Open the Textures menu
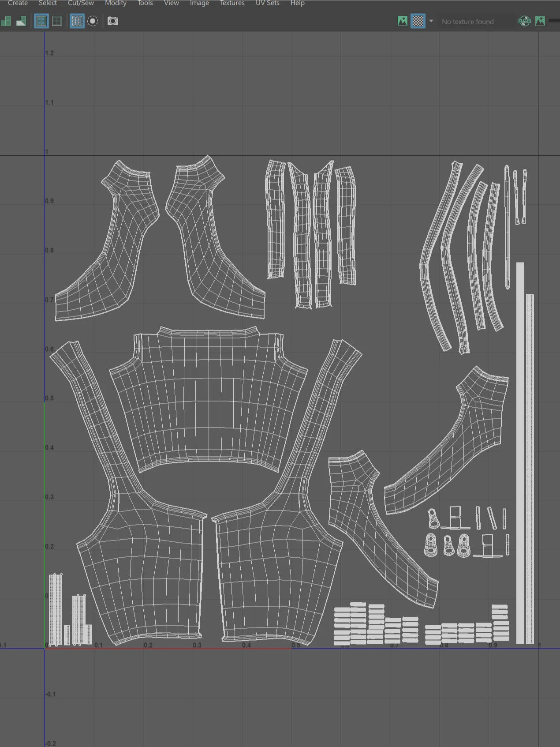This screenshot has height=747, width=560. [x=232, y=3]
